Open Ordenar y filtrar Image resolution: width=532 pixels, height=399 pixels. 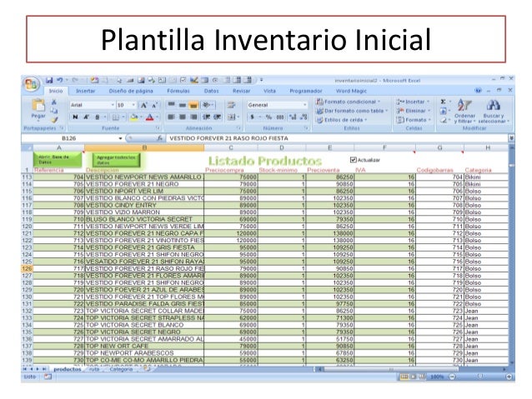tap(464, 111)
